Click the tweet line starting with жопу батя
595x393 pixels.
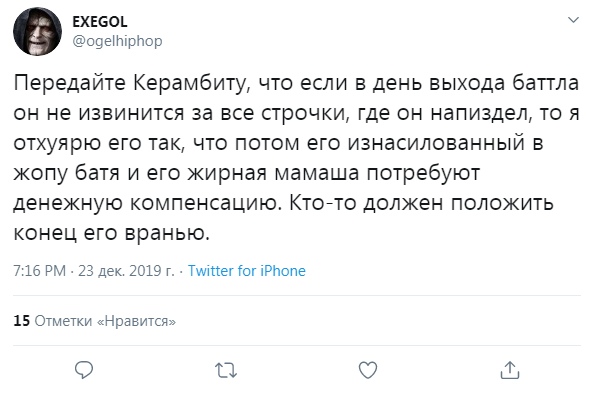[247, 174]
